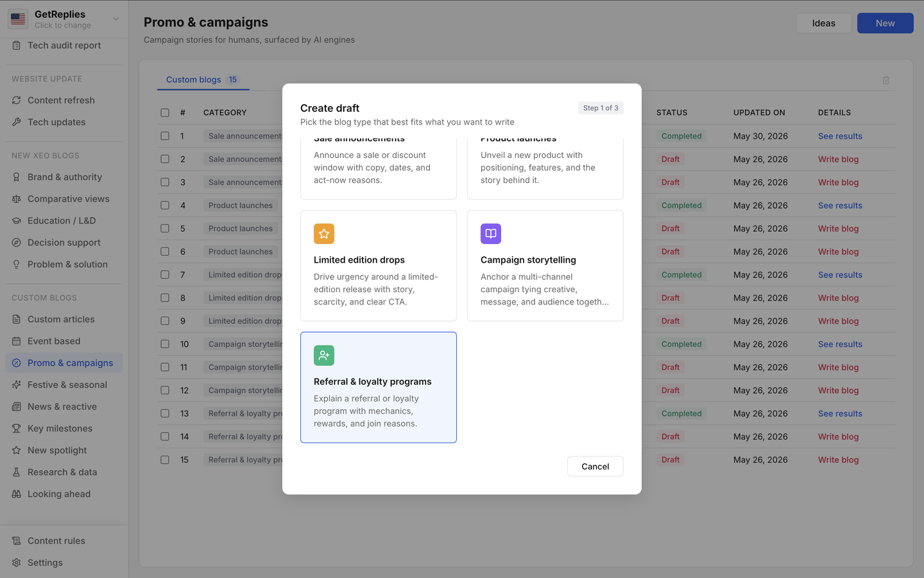
Task: Click the Content refresh icon in sidebar
Action: coord(17,100)
